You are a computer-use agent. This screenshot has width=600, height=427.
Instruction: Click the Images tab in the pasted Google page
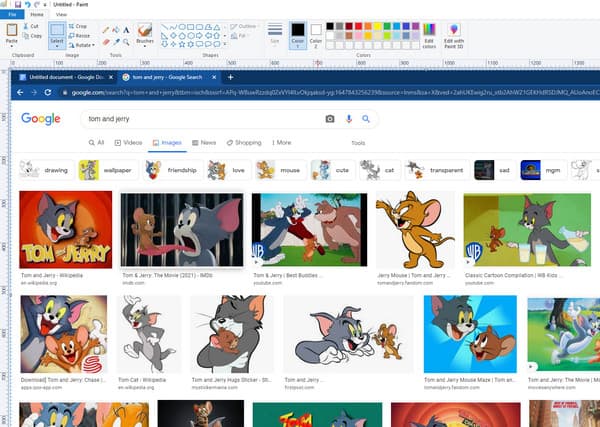point(167,143)
